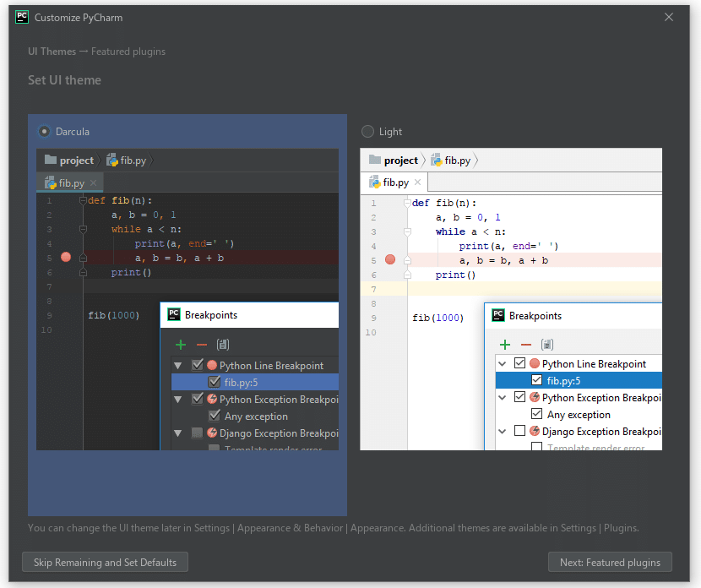This screenshot has width=701, height=588.
Task: Click group-by clipboard icon in Darcula Breakpoints
Action: pos(223,345)
